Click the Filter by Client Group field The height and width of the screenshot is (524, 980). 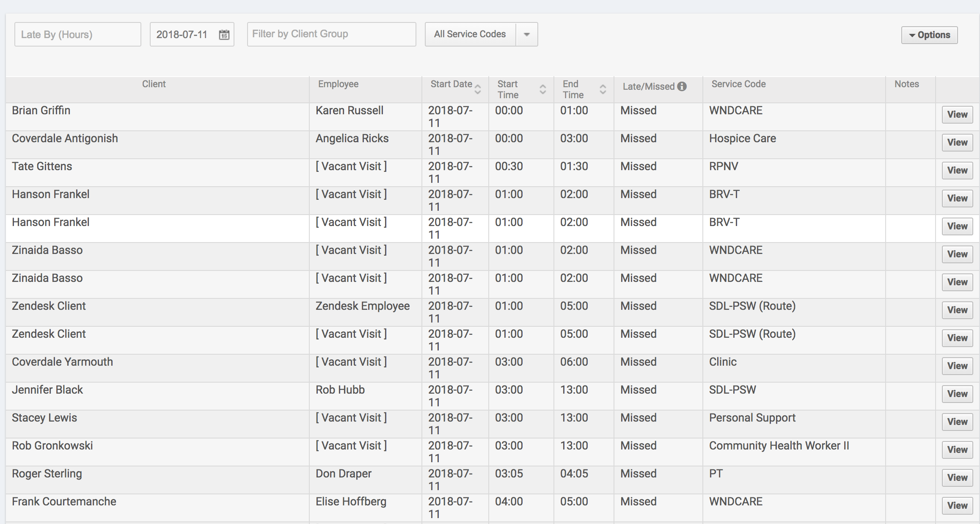click(x=331, y=34)
